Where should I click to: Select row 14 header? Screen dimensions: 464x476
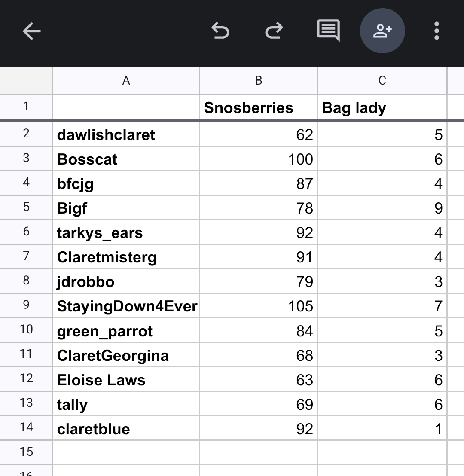[26, 428]
